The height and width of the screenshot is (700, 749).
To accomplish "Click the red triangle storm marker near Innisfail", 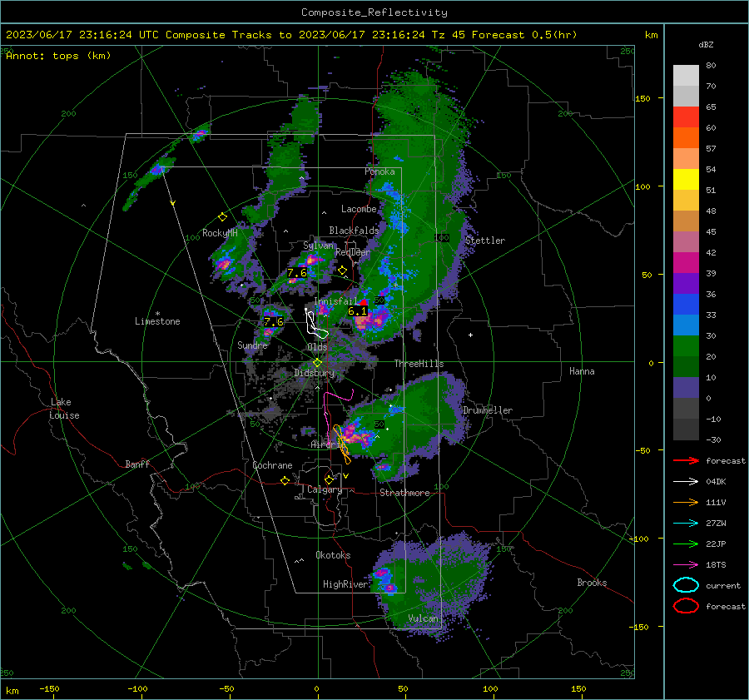I will point(364,302).
